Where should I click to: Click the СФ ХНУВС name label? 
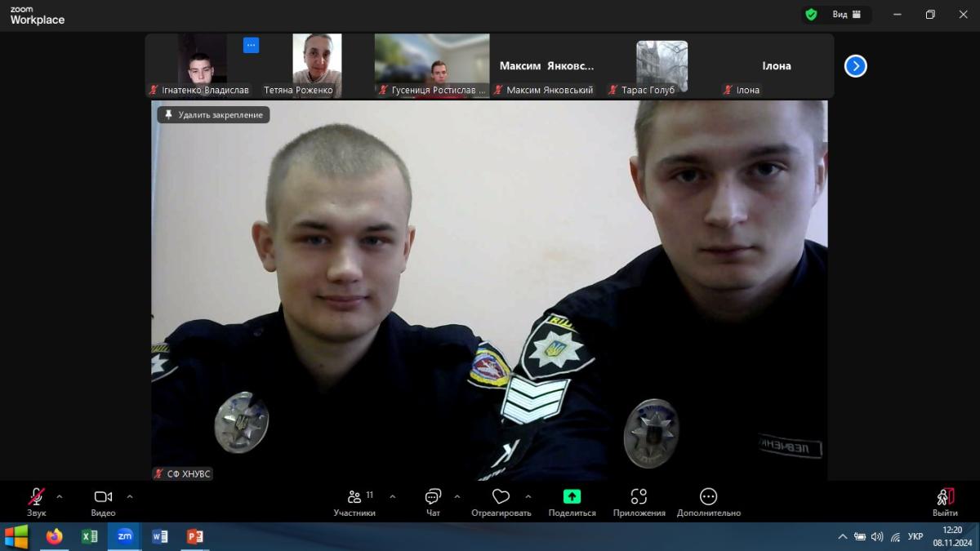[x=183, y=473]
